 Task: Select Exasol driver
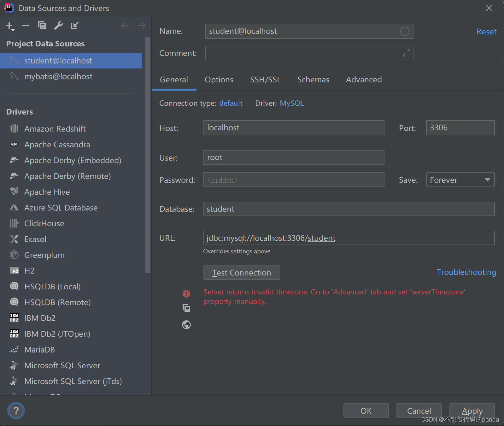[71, 239]
